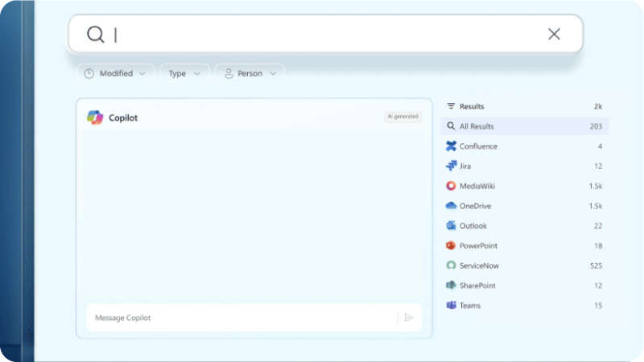
Task: Click the person icon in Person filter
Action: pos(229,73)
